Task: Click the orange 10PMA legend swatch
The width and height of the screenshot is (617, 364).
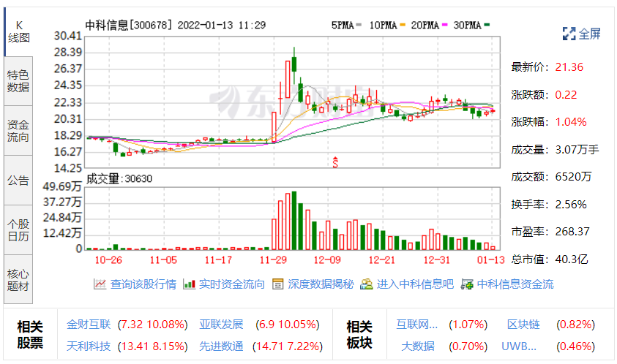Action: click(402, 25)
